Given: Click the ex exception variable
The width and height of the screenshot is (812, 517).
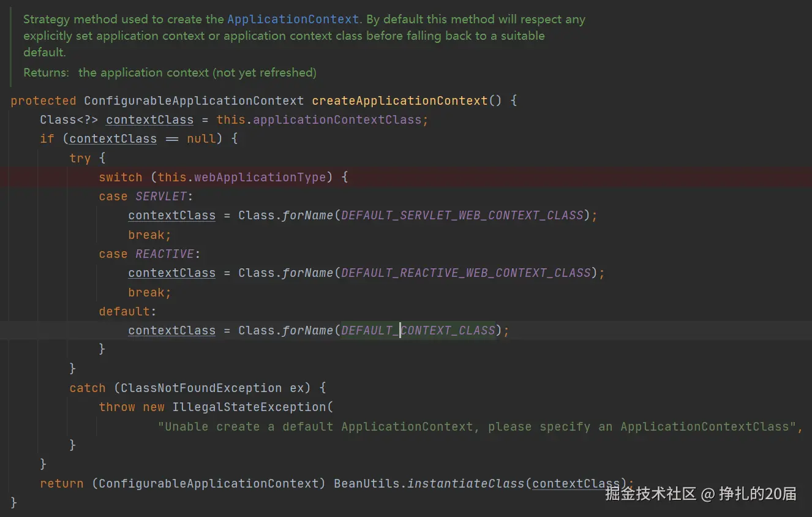Looking at the screenshot, I should click(297, 388).
